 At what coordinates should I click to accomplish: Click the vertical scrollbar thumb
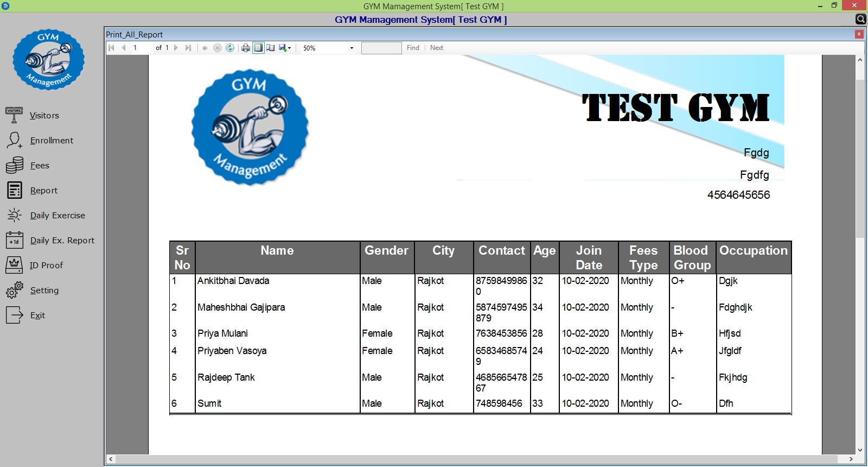point(860,157)
